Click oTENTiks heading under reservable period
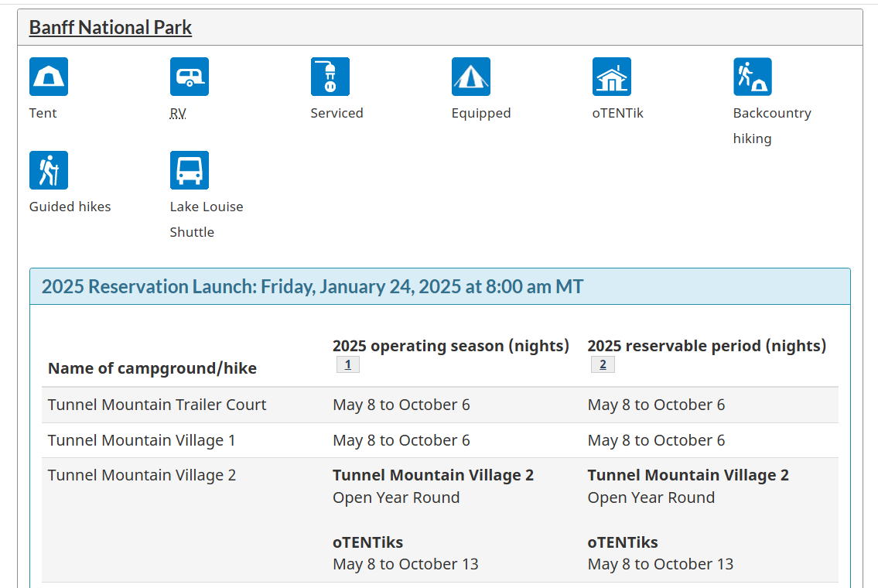The width and height of the screenshot is (878, 588). 623,542
